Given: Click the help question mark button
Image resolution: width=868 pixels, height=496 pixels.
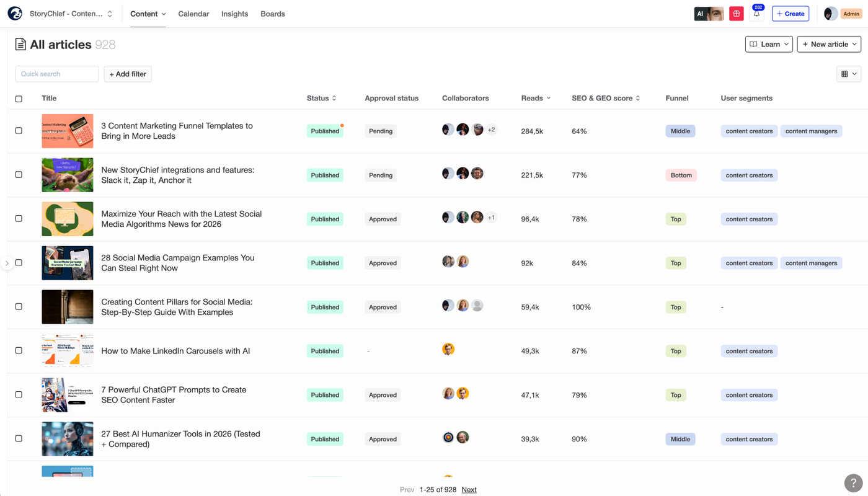Looking at the screenshot, I should coord(854,483).
